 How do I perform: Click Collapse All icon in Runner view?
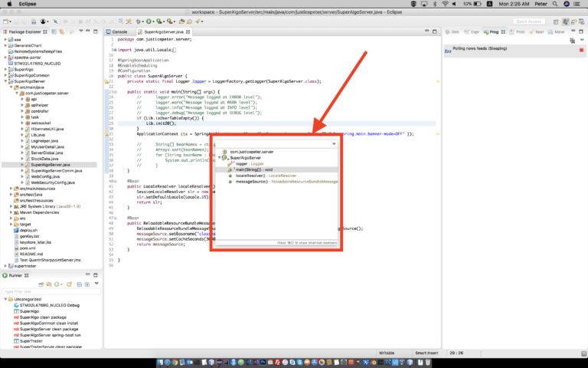(80, 284)
